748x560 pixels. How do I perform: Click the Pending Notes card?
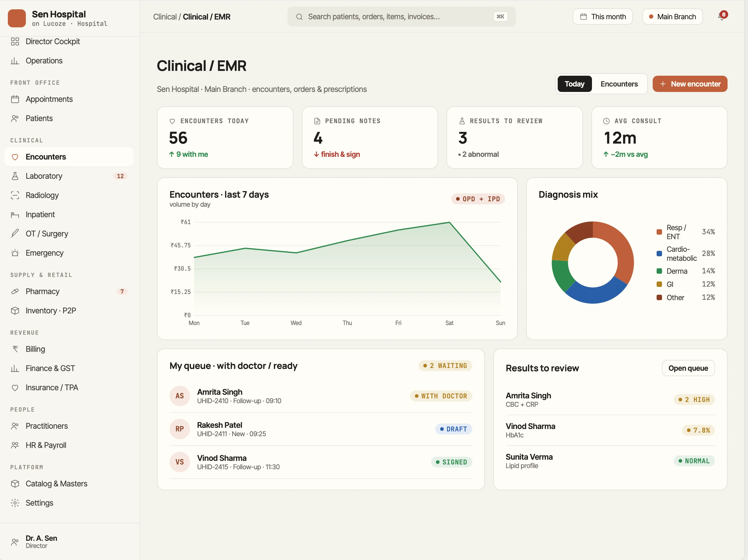(370, 138)
